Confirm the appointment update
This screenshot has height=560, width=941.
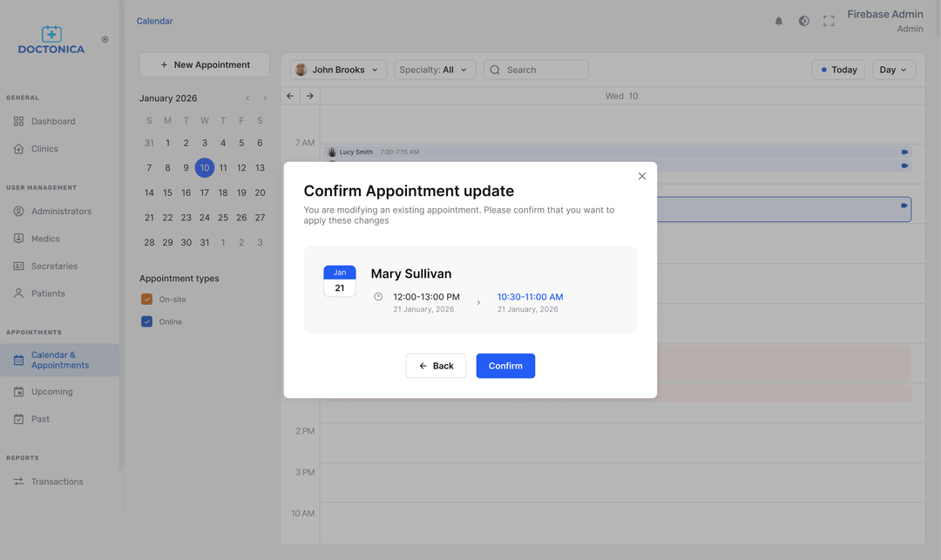coord(505,366)
